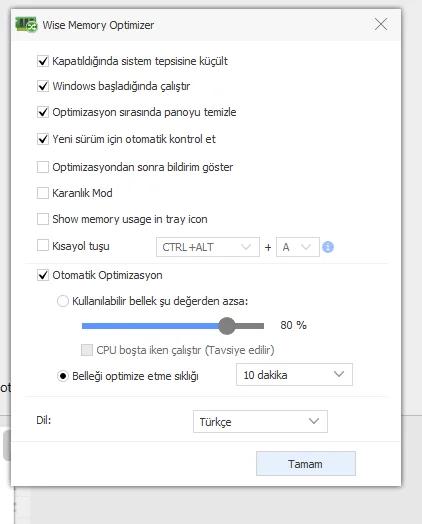
Task: Select Belleği optimize etme sıklığı radio
Action: pos(62,376)
